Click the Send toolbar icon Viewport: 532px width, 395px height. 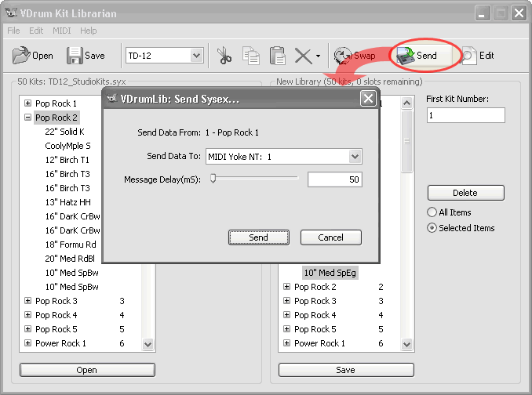pyautogui.click(x=406, y=56)
